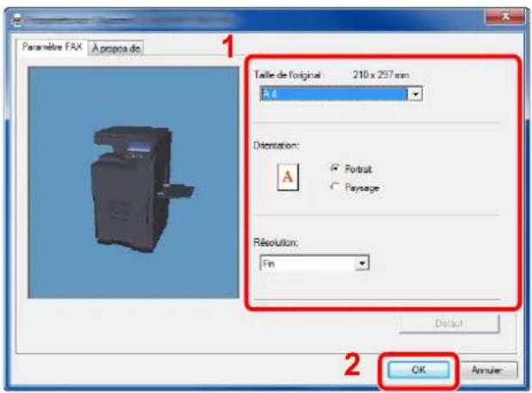532x393 pixels.
Task: Expand the Résolution dropdown arrow
Action: 362,263
